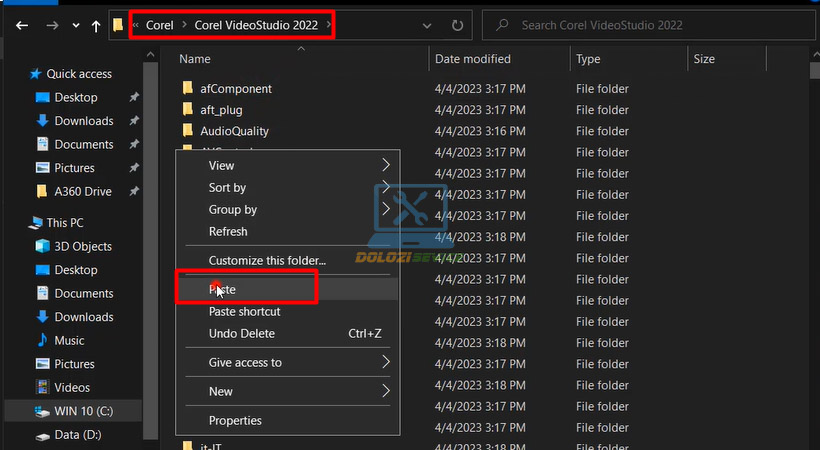Expand the chevron after Corel breadcrumb
This screenshot has height=450, width=820.
(x=184, y=25)
